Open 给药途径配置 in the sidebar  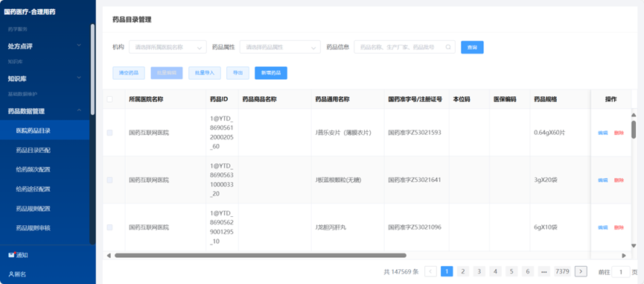coord(45,189)
